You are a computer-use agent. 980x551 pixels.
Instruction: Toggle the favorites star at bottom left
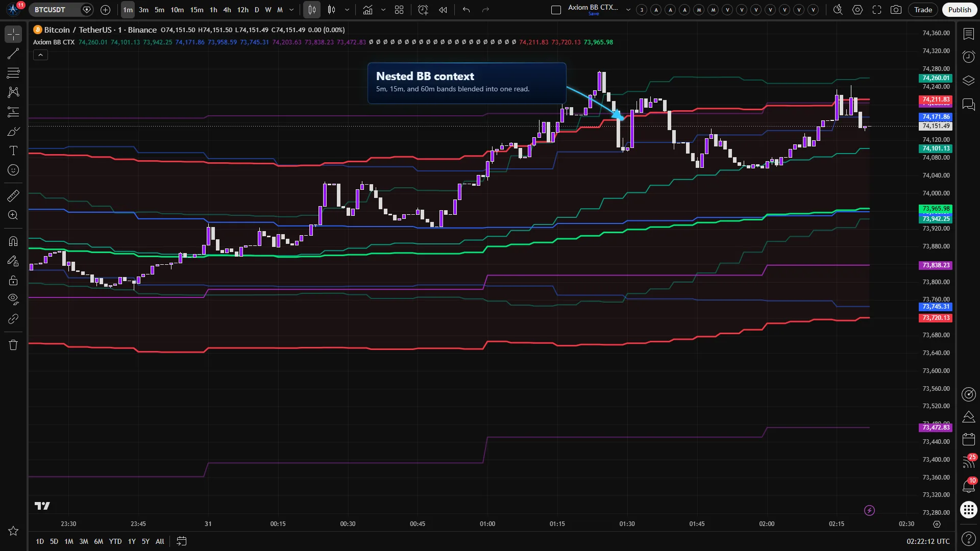click(x=13, y=531)
